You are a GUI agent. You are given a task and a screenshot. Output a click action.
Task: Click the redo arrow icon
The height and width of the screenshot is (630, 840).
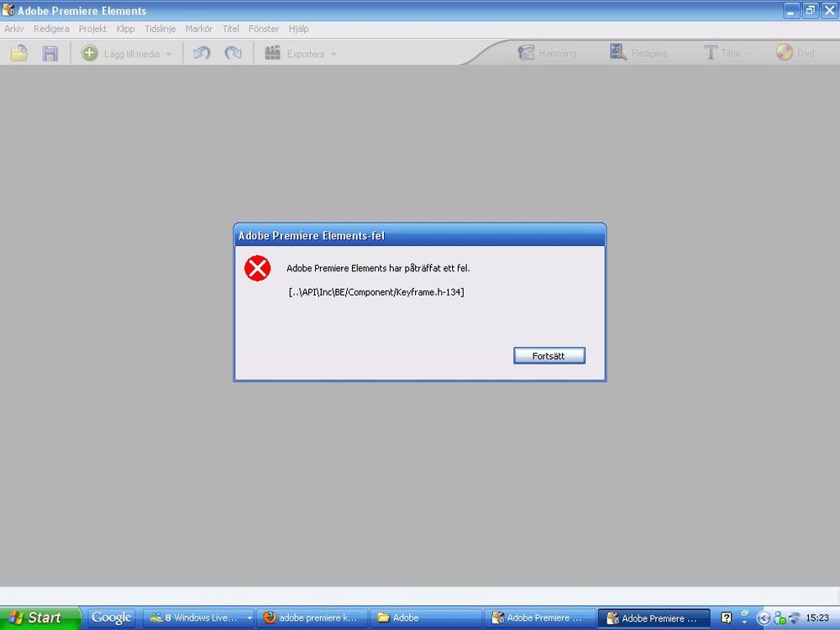point(233,53)
